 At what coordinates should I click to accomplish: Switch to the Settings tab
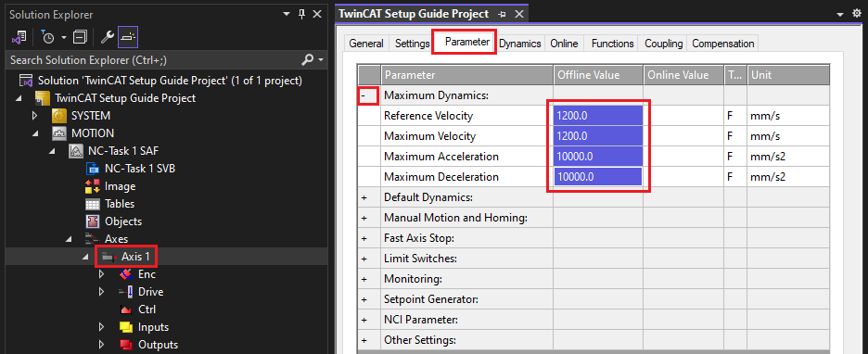pyautogui.click(x=412, y=44)
